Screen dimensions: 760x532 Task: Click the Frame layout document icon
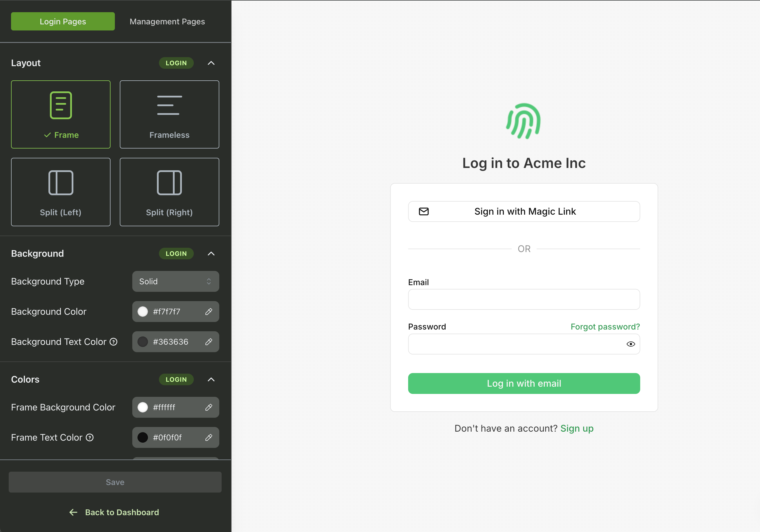click(61, 105)
